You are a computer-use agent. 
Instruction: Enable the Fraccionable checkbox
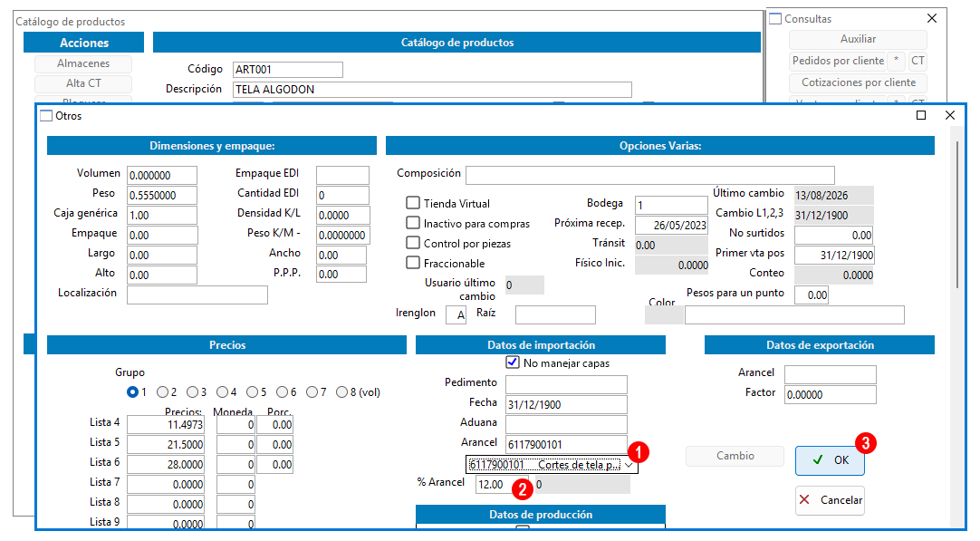pos(412,263)
